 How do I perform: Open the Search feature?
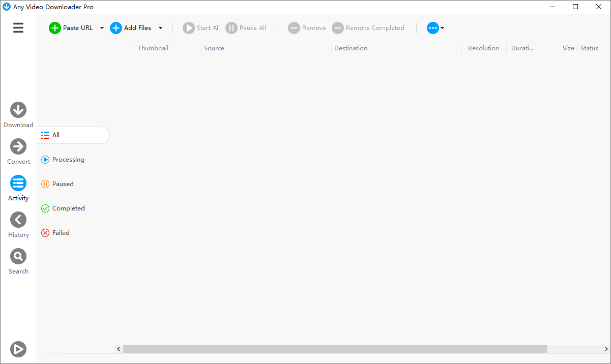coord(18,260)
